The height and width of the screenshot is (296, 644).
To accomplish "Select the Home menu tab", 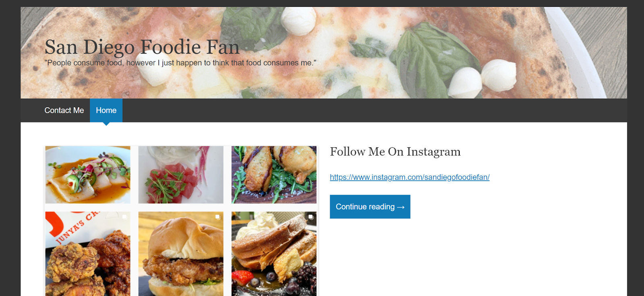I will click(106, 110).
